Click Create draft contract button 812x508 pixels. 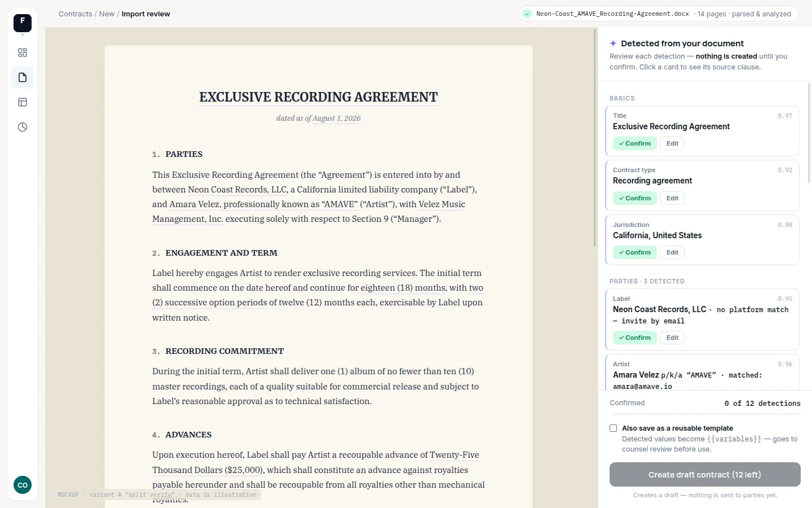(705, 475)
